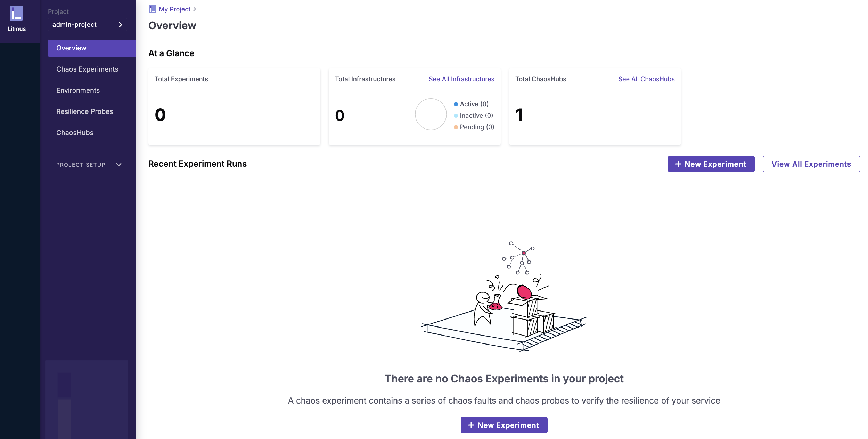Screen dimensions: 868x439
Task: Open the See All Infrastructures link
Action: tap(461, 79)
